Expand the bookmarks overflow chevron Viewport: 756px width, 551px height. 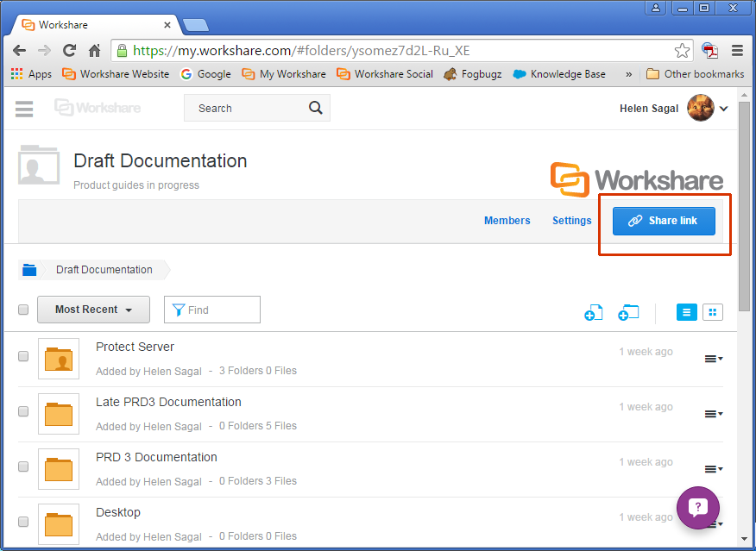pyautogui.click(x=628, y=74)
